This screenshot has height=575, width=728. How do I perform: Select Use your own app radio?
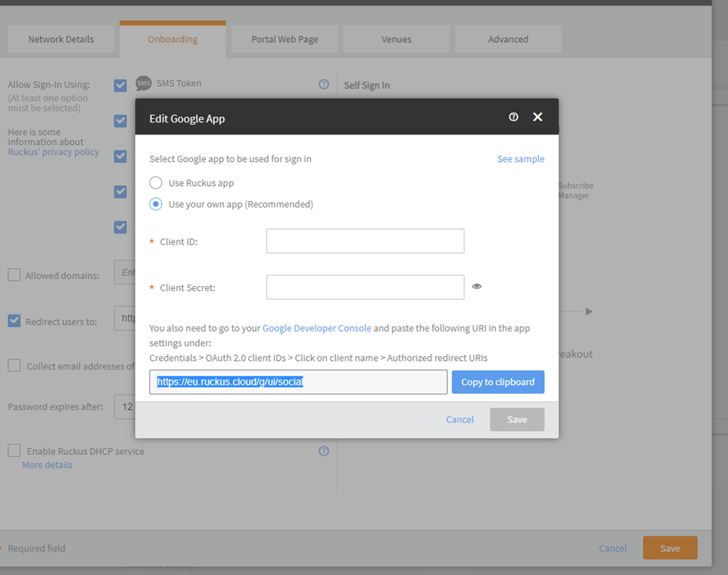(x=156, y=205)
